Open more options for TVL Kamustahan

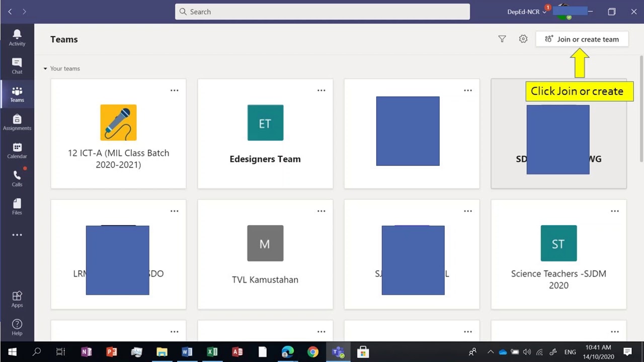pyautogui.click(x=321, y=211)
